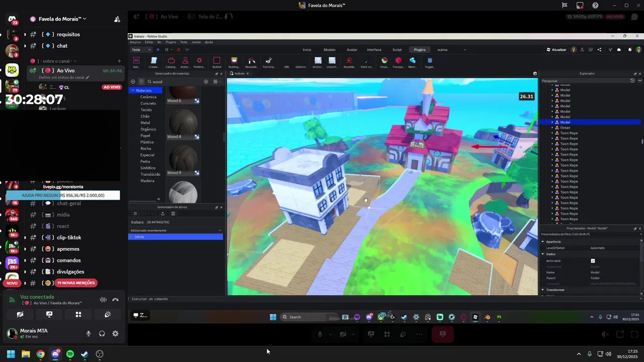Open the requisitos channel
Screen dimensions: 644x362
[x=68, y=34]
